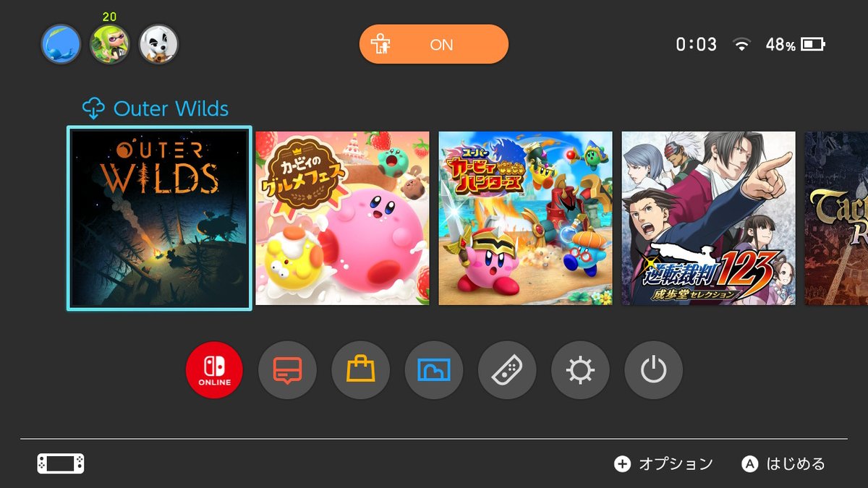Select Kirby's Dream Buffet game tile
The height and width of the screenshot is (488, 868).
342,218
